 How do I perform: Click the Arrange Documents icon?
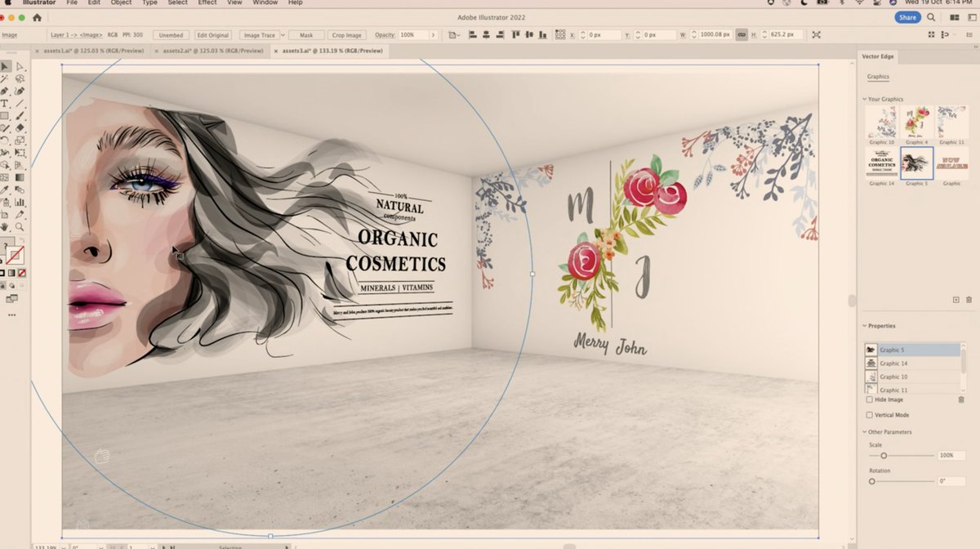pos(954,17)
